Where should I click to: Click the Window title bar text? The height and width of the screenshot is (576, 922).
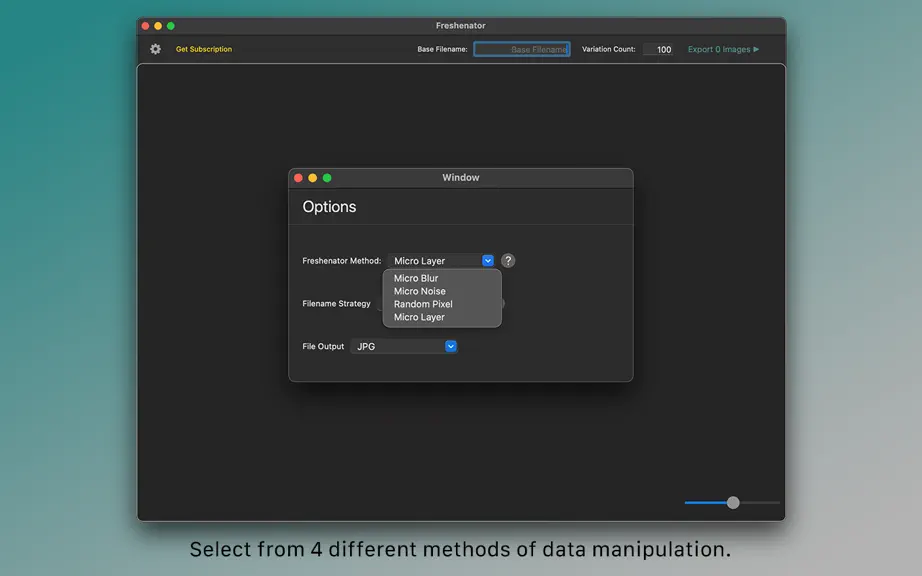point(461,178)
